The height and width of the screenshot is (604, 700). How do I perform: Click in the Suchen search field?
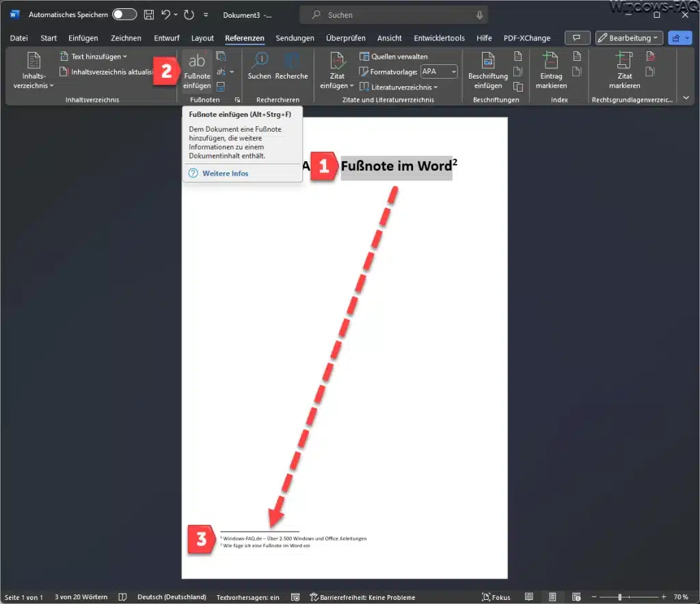pyautogui.click(x=394, y=15)
